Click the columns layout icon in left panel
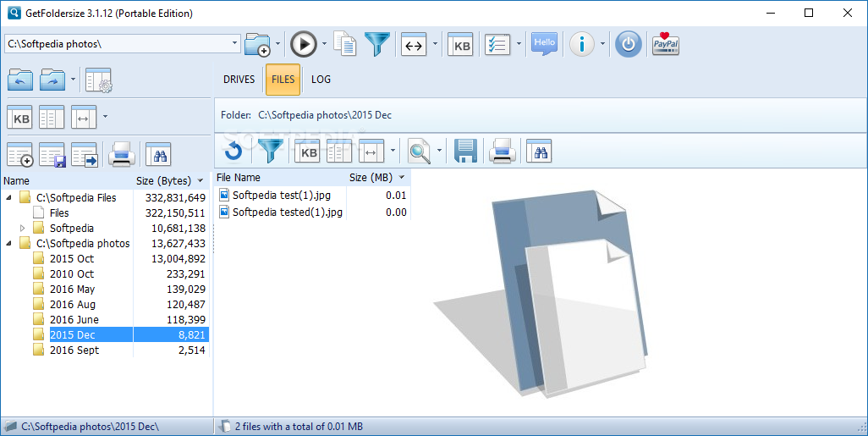 point(52,118)
